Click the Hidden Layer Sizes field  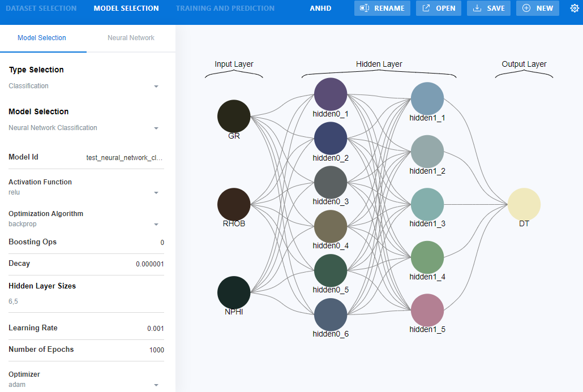(x=85, y=301)
